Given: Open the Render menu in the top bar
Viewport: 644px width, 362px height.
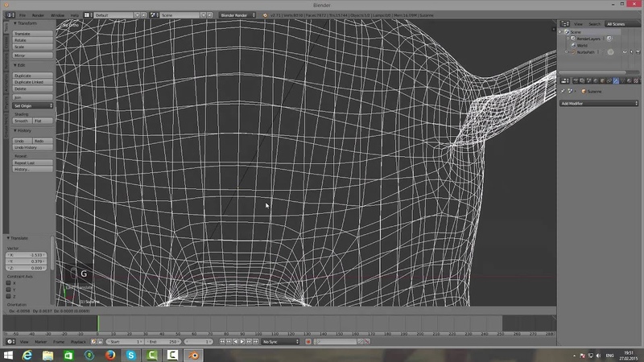Looking at the screenshot, I should coord(39,15).
